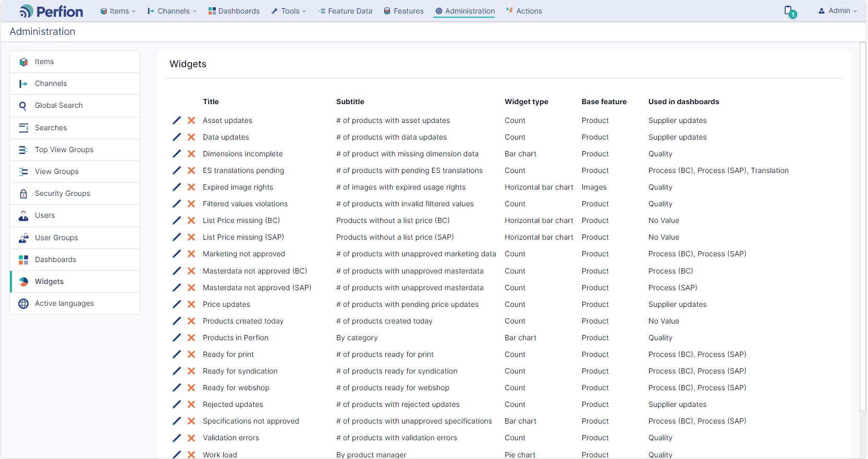Edit the Products in Perfion widget
The height and width of the screenshot is (459, 868).
coord(177,338)
